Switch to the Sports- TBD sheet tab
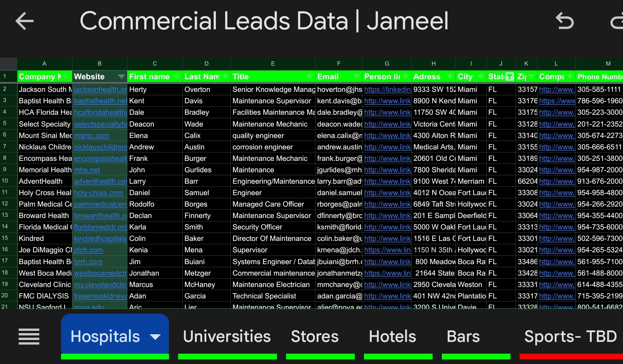Screen dimensions: 623x364 (x=571, y=337)
